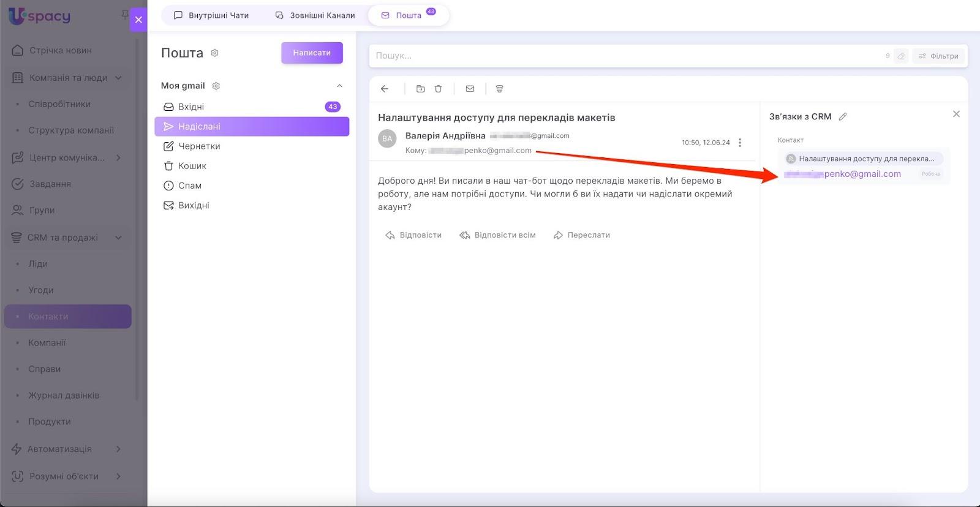This screenshot has width=980, height=507.
Task: Click the Пошук search field
Action: (625, 56)
